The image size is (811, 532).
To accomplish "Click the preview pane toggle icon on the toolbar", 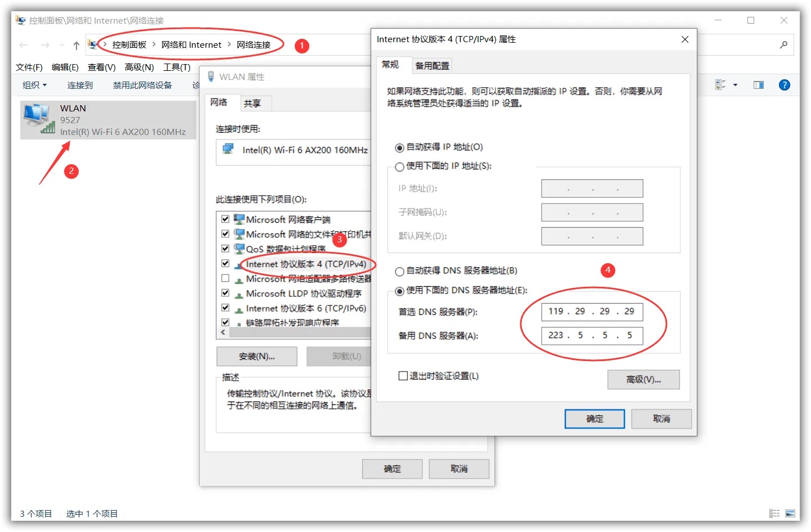I will pos(758,85).
